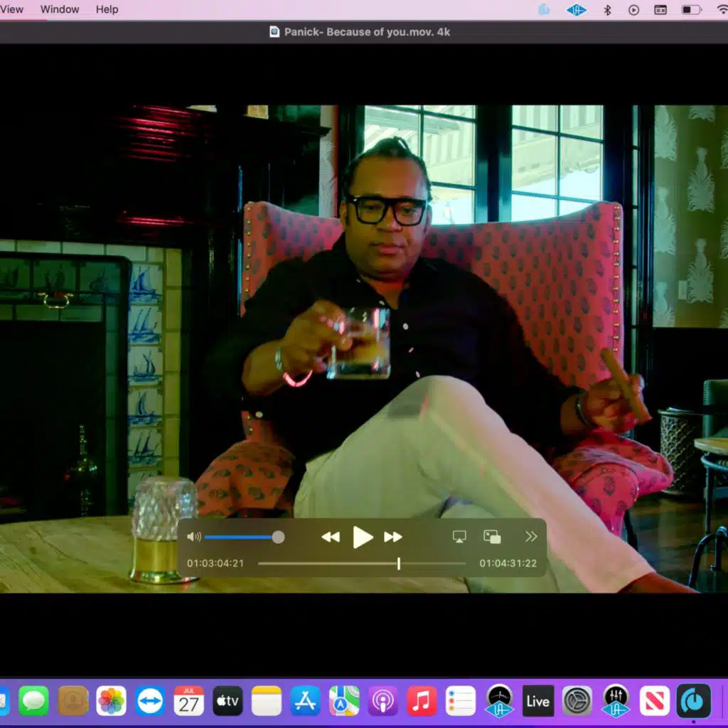Image resolution: width=728 pixels, height=728 pixels.
Task: Click the remaining time 01:04:31:22
Action: (x=508, y=563)
